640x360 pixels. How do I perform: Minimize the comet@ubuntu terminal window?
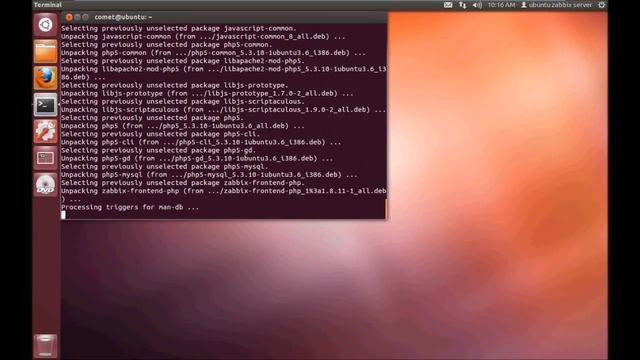[x=77, y=17]
